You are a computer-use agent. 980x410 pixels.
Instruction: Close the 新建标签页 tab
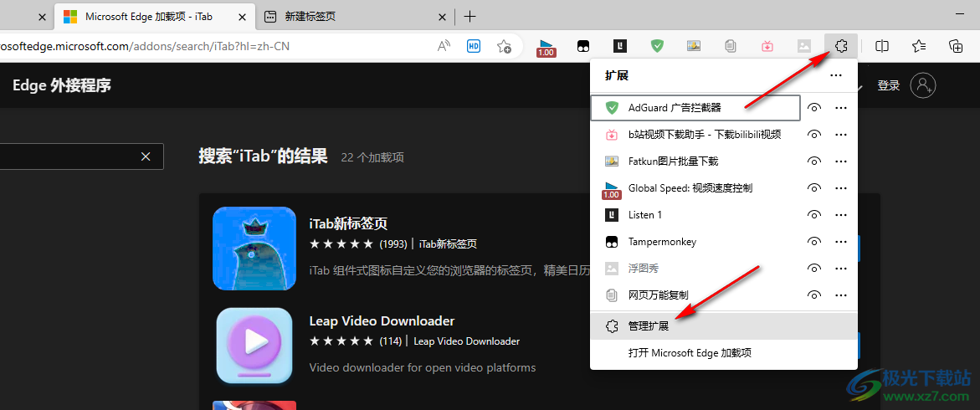coord(442,18)
